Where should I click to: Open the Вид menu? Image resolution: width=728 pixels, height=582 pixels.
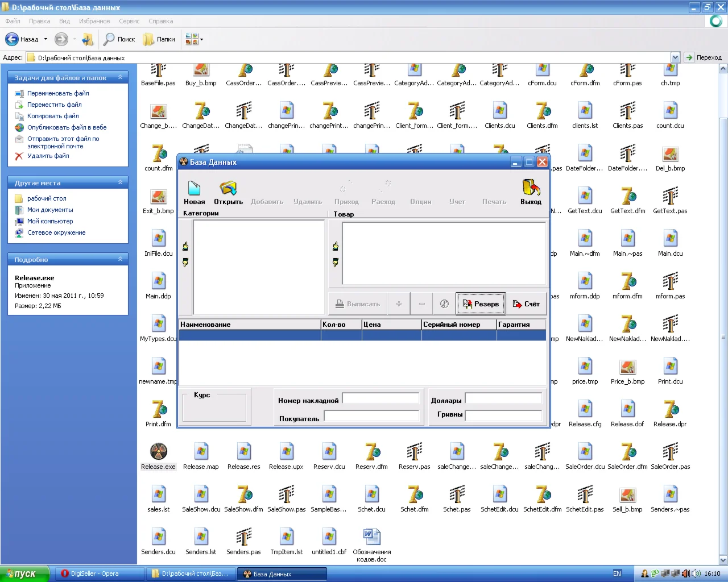(x=64, y=21)
